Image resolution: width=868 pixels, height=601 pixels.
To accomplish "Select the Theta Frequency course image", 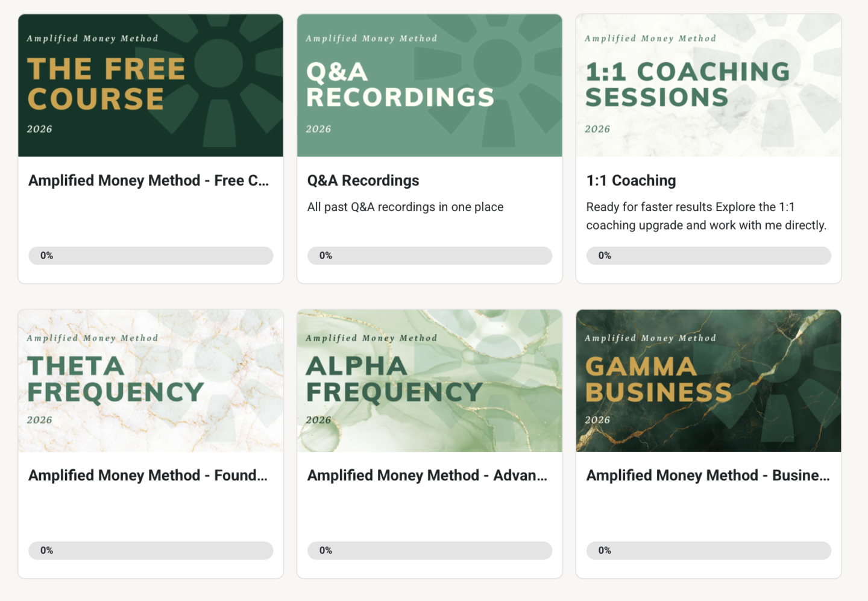I will coord(151,381).
